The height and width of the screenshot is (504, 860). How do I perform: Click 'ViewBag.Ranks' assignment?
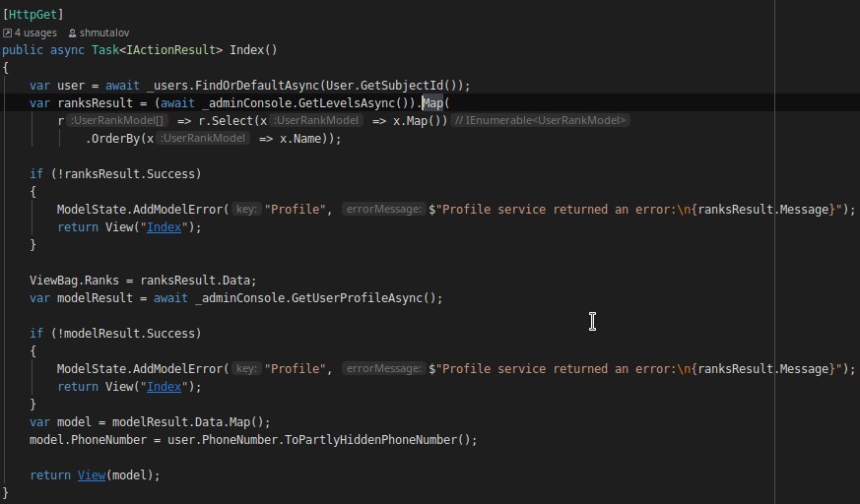(x=74, y=281)
